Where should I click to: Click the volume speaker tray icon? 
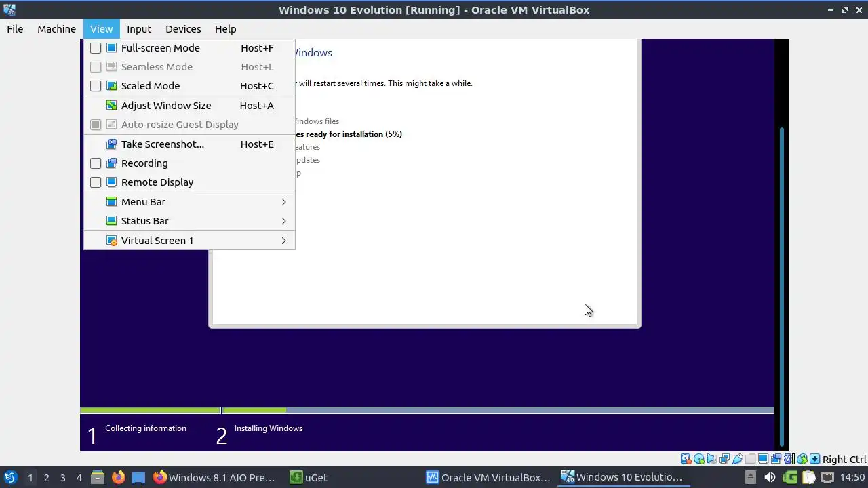click(770, 477)
